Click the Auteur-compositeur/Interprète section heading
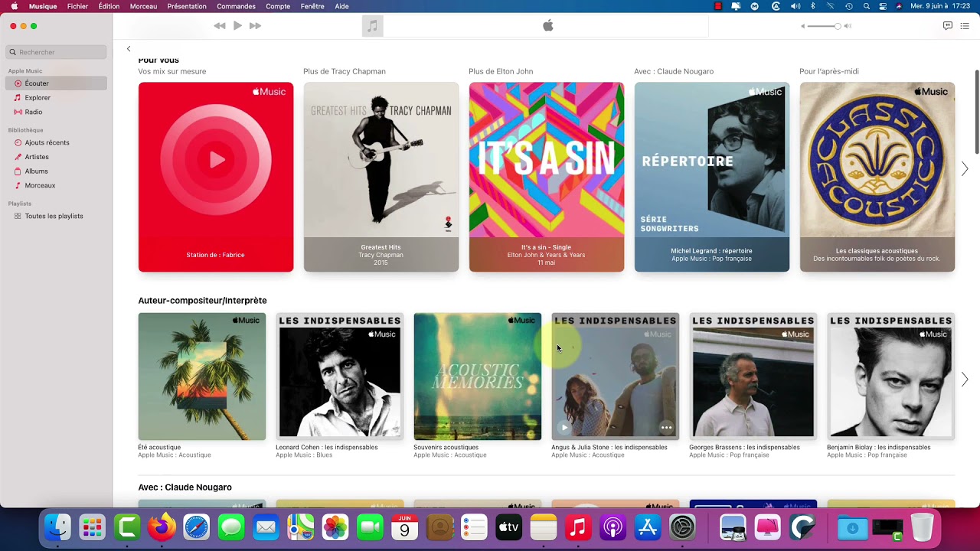The height and width of the screenshot is (551, 980). click(x=202, y=301)
